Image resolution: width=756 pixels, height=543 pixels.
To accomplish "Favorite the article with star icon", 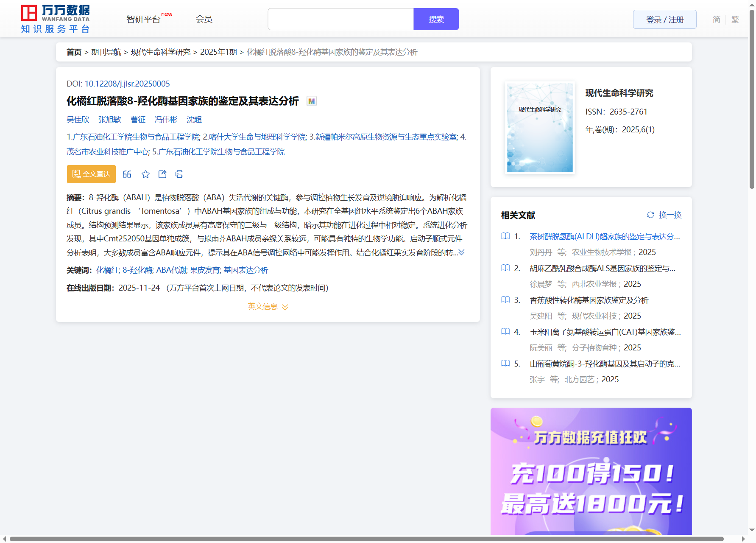I will click(145, 174).
